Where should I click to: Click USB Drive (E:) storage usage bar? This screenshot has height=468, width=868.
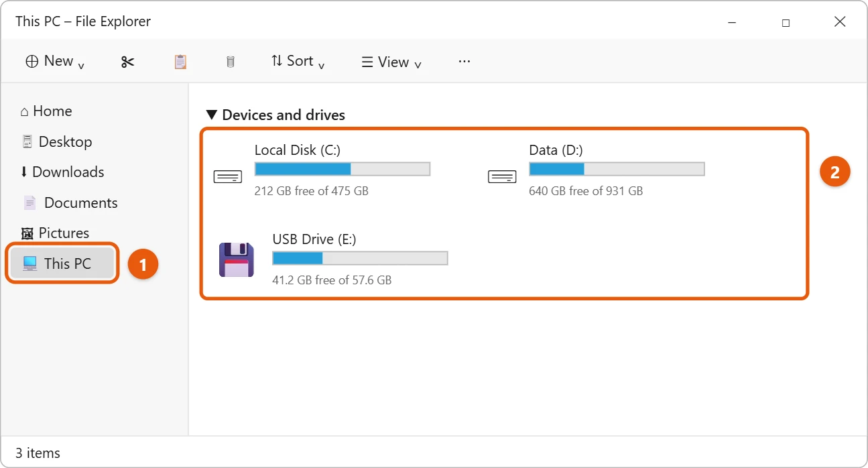(x=360, y=258)
